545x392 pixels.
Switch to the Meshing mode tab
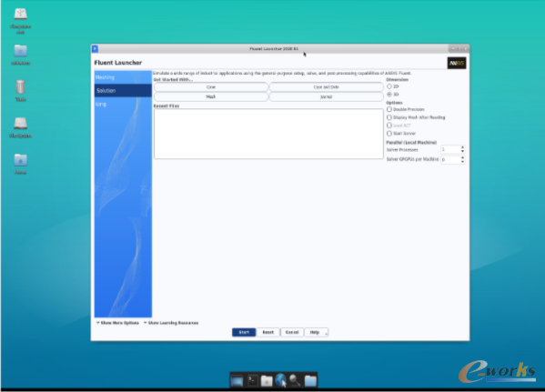tap(123, 77)
